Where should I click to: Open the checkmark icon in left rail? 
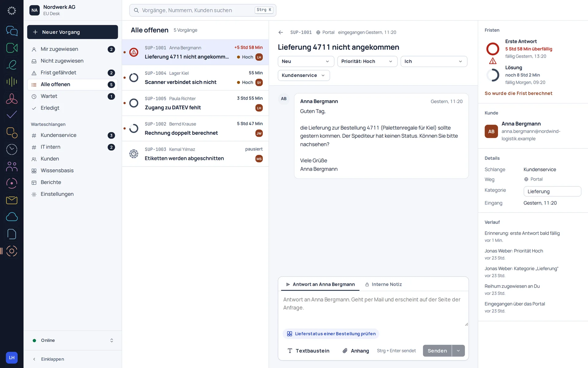coord(12,115)
